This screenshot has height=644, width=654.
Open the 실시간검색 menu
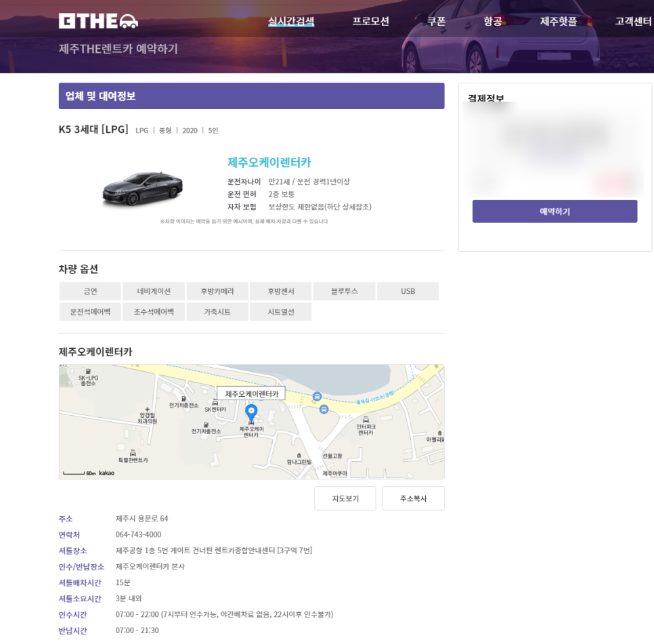point(291,21)
